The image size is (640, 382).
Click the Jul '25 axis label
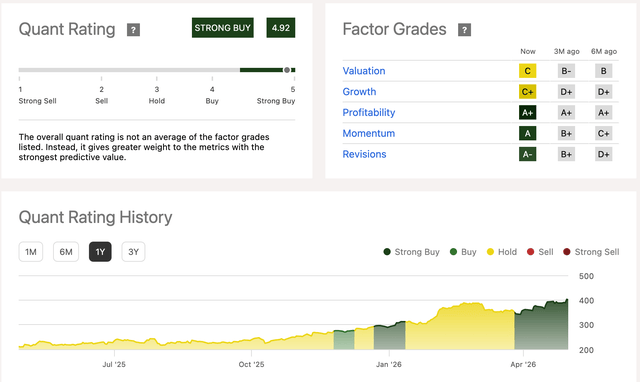(114, 364)
